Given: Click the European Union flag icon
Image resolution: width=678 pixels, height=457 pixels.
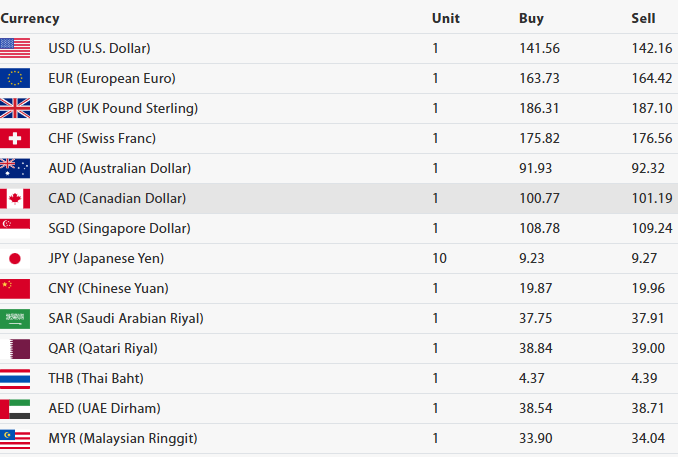Looking at the screenshot, I should 15,78.
